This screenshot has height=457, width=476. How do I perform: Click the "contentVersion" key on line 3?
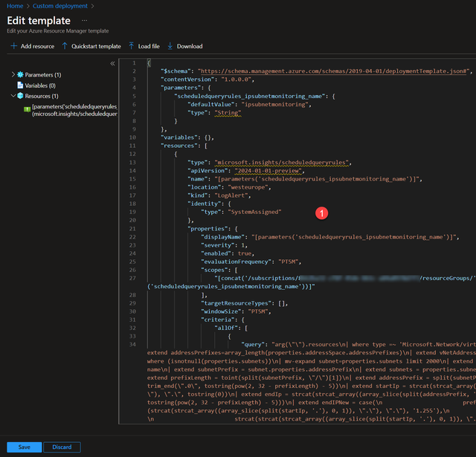pos(187,80)
